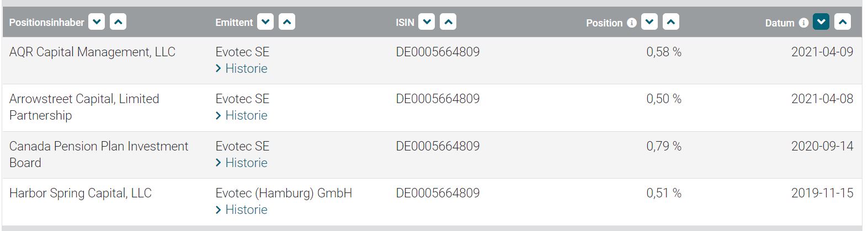Image resolution: width=868 pixels, height=231 pixels.
Task: Click Evotec (Hamburg) GmbH issuer name
Action: coord(284,193)
